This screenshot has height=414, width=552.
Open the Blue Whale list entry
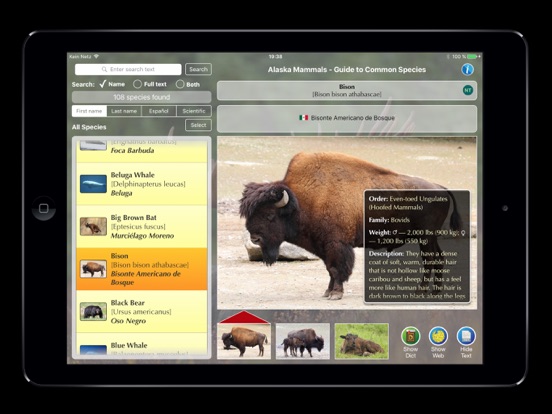tap(142, 345)
